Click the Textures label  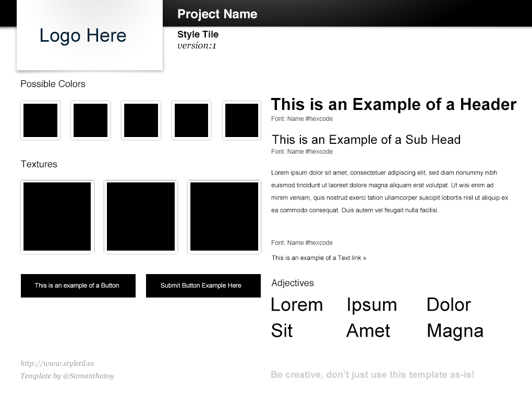click(39, 164)
